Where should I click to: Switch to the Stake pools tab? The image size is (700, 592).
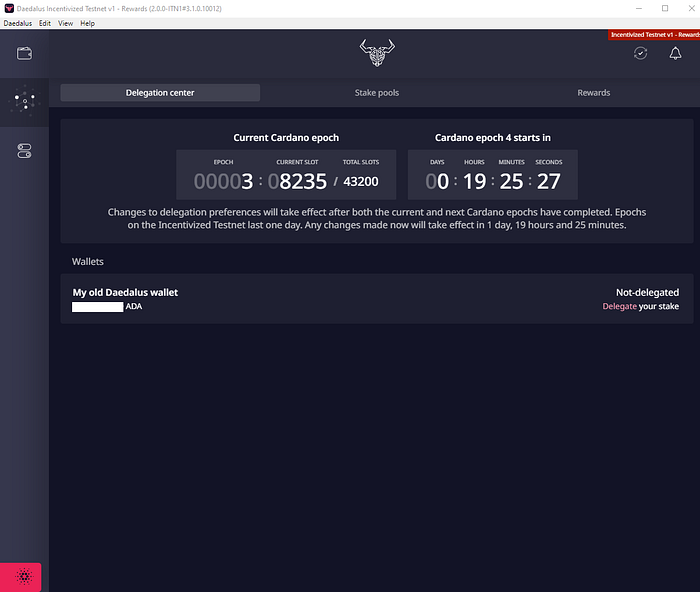tap(377, 93)
